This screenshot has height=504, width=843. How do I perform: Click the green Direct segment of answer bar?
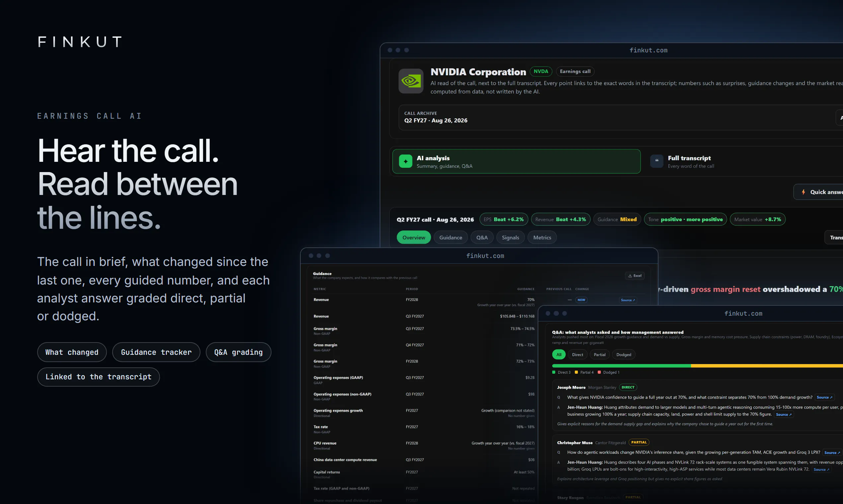[621, 366]
